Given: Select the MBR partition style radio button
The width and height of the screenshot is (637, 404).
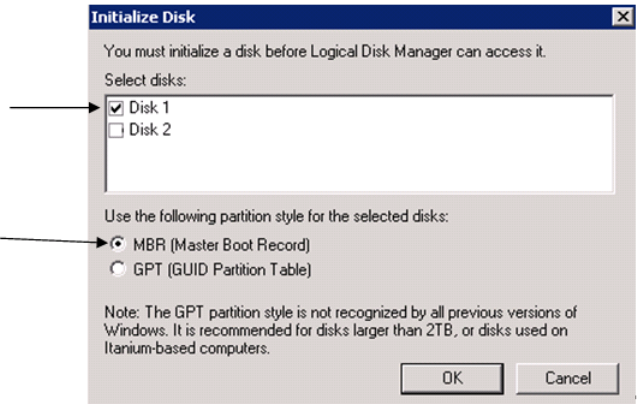Looking at the screenshot, I should pos(118,244).
